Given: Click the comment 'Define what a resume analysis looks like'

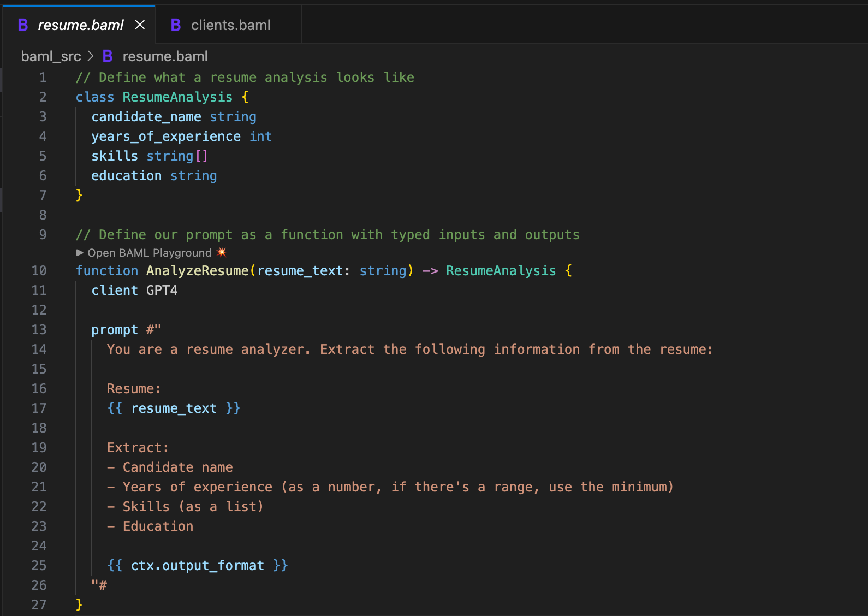Looking at the screenshot, I should (x=245, y=78).
